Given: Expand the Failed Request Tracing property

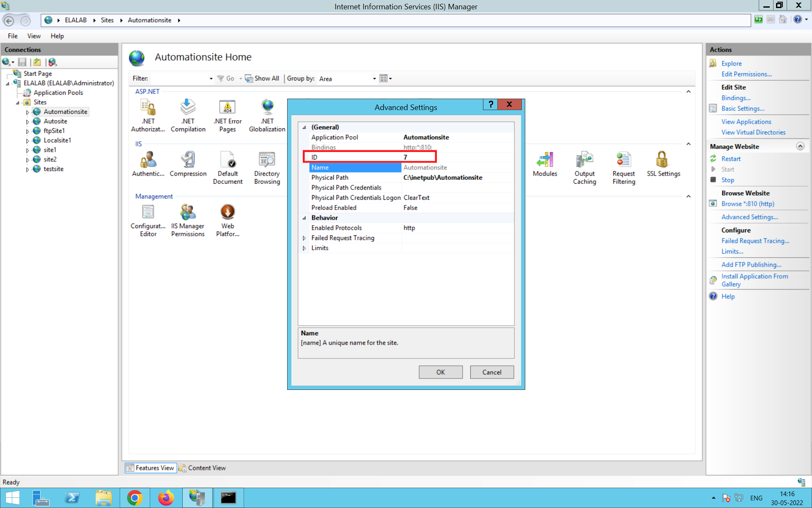Looking at the screenshot, I should pyautogui.click(x=304, y=238).
